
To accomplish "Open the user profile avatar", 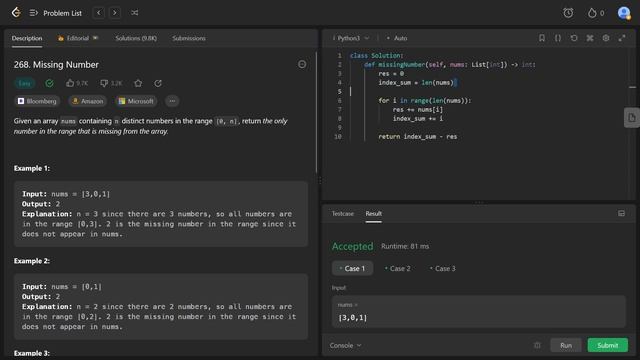I will pyautogui.click(x=624, y=13).
